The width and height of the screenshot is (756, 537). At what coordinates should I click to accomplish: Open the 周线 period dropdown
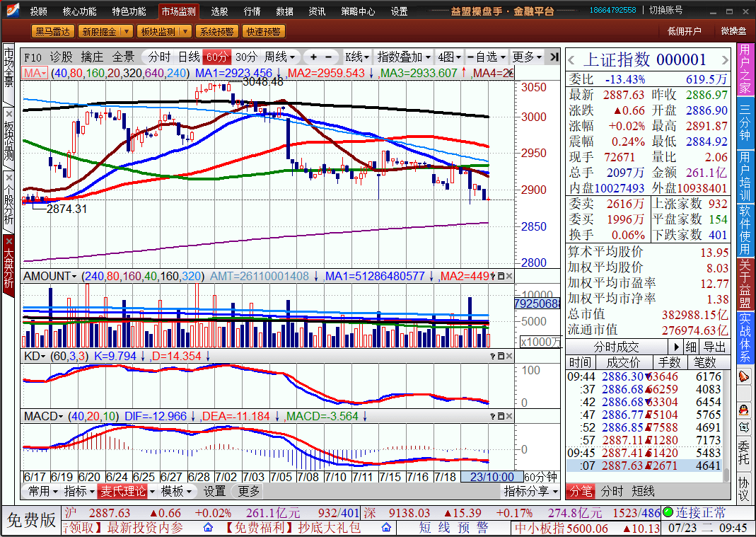279,57
